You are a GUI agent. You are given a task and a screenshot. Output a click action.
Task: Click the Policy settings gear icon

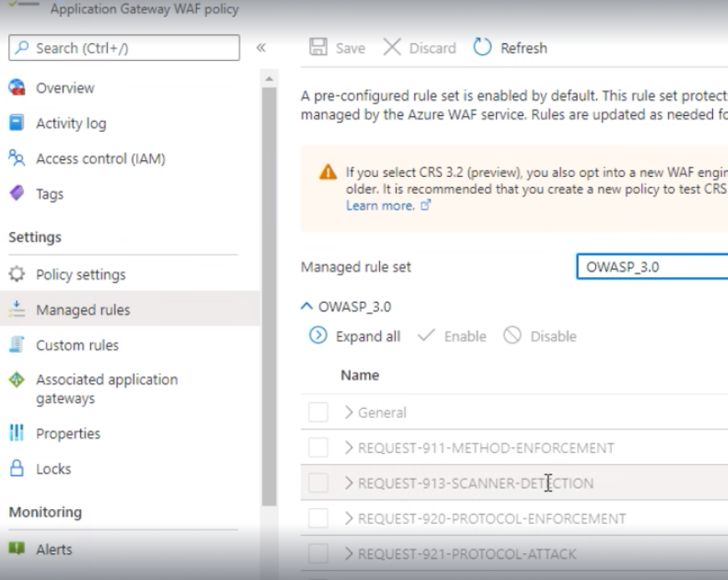[x=17, y=275]
